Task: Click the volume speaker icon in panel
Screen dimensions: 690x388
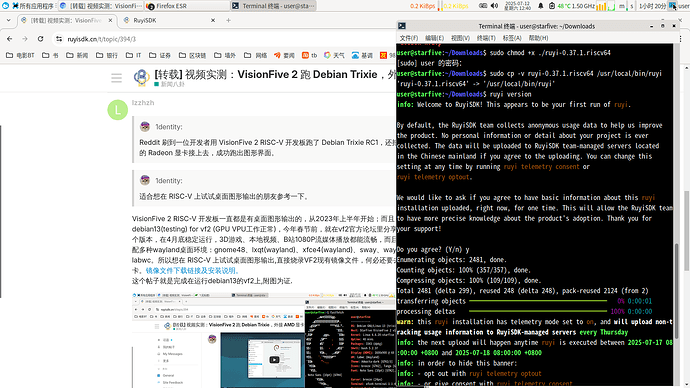Action: pyautogui.click(x=495, y=6)
